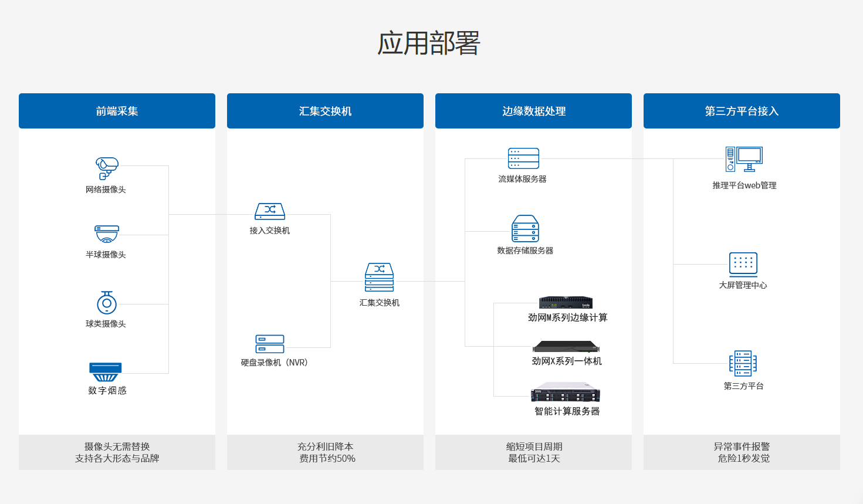863x504 pixels.
Task: Click the intelligent computing server image
Action: pos(566,393)
